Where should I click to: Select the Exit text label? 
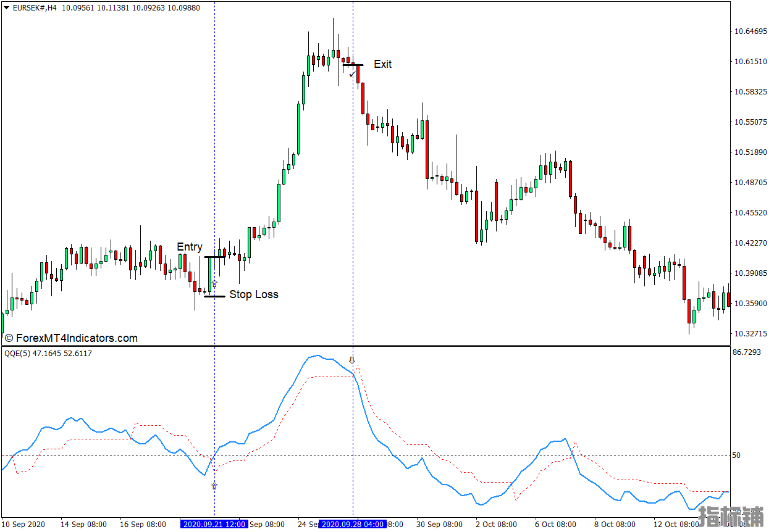click(x=382, y=64)
